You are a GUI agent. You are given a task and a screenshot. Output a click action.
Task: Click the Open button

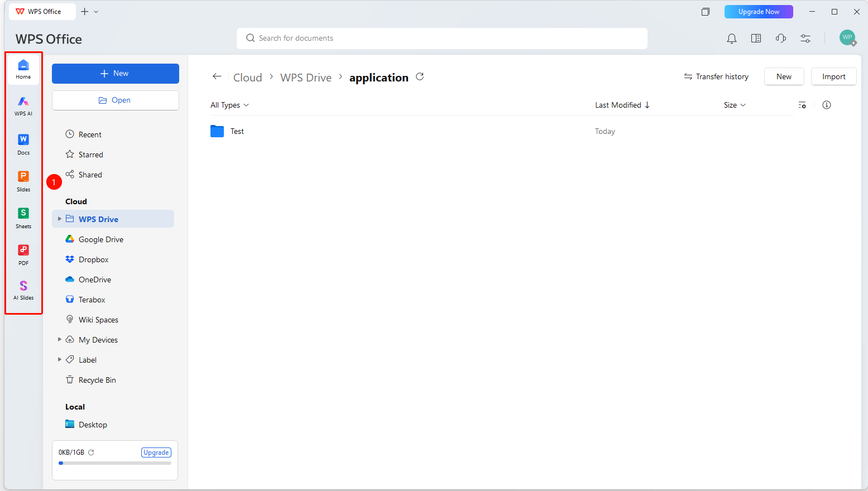pos(116,100)
